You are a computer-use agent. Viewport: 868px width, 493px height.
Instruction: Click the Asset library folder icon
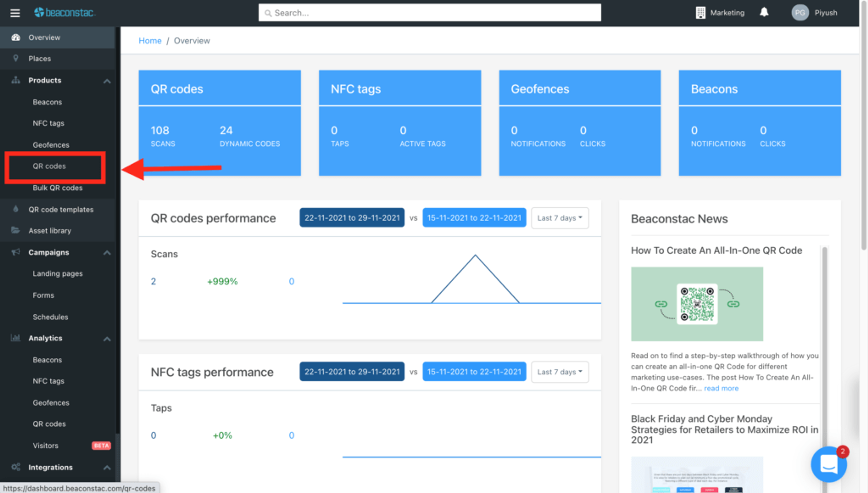tap(15, 230)
